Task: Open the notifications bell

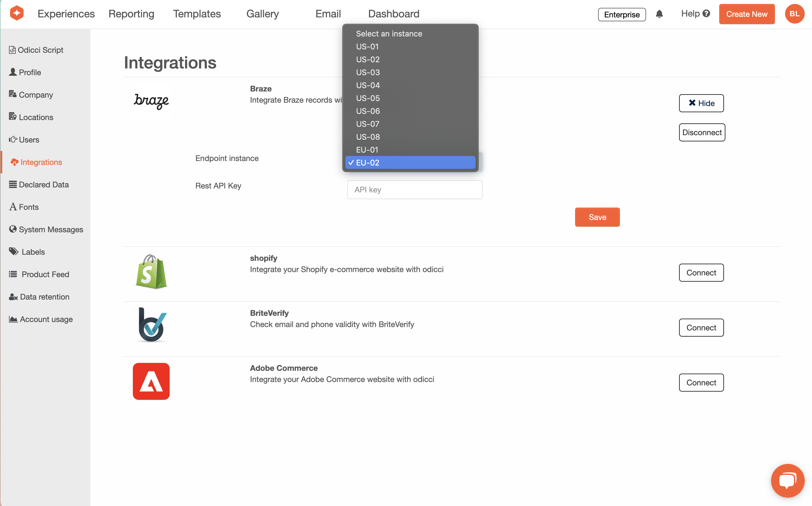Action: [x=659, y=14]
